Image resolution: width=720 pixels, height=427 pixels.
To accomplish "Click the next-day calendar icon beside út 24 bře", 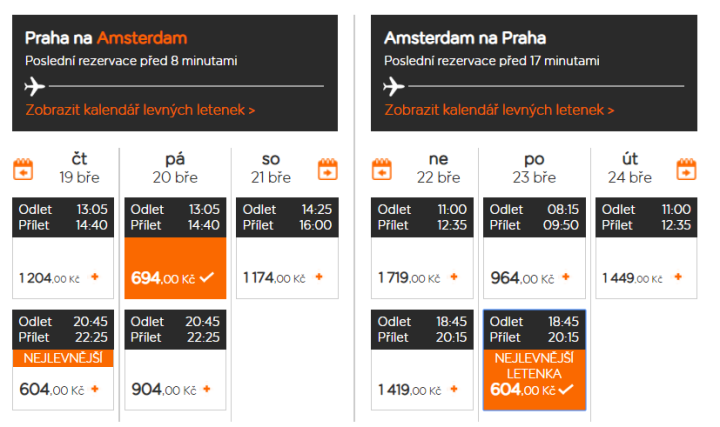I will click(686, 169).
